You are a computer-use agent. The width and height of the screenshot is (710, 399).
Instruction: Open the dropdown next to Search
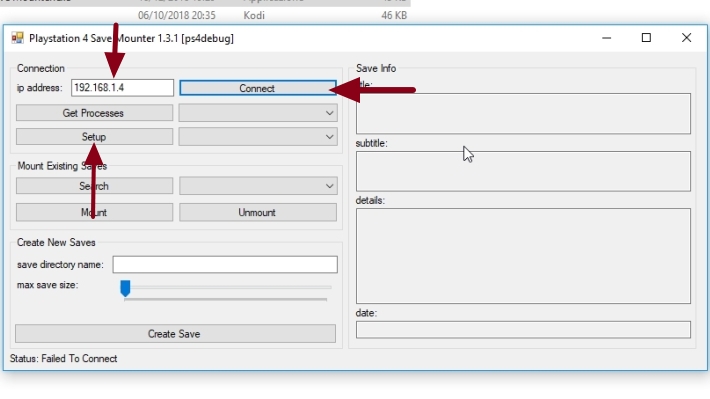click(x=258, y=186)
